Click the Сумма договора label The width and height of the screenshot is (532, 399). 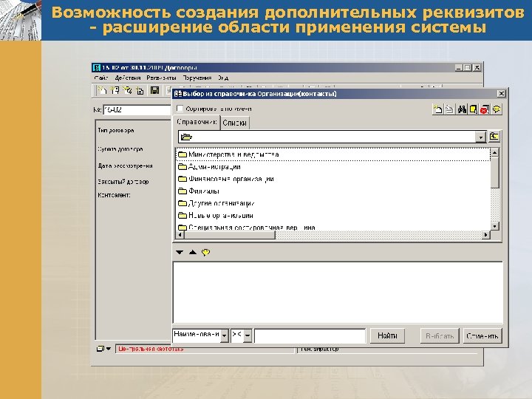point(120,149)
